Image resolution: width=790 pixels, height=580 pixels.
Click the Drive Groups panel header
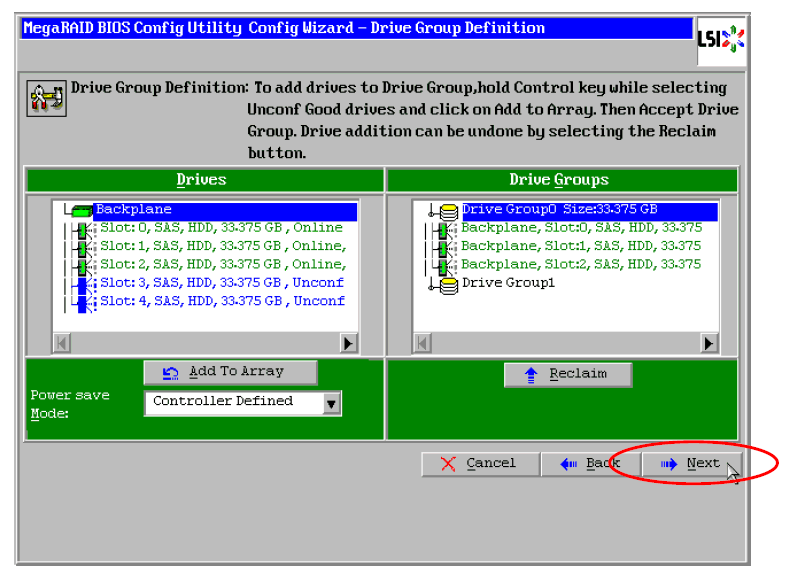tap(562, 180)
